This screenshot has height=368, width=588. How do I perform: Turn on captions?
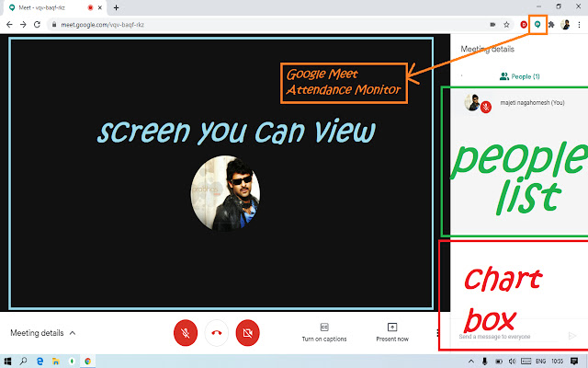(324, 333)
